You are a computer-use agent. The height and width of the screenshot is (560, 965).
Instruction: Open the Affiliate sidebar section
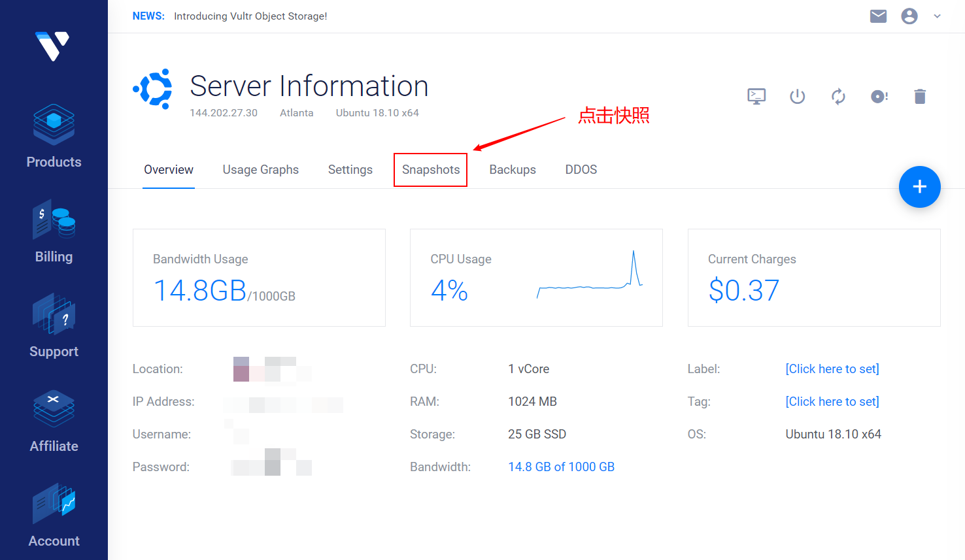[x=54, y=421]
